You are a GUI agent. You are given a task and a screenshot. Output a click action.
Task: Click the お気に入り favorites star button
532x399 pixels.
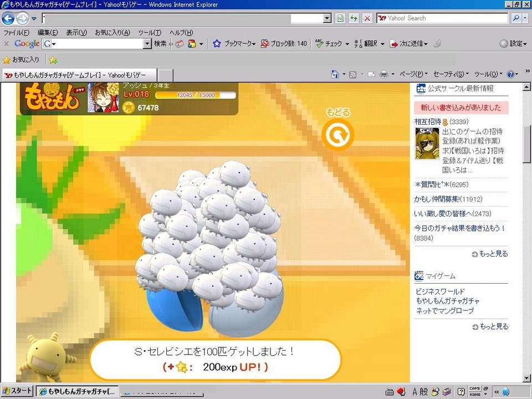click(21, 60)
